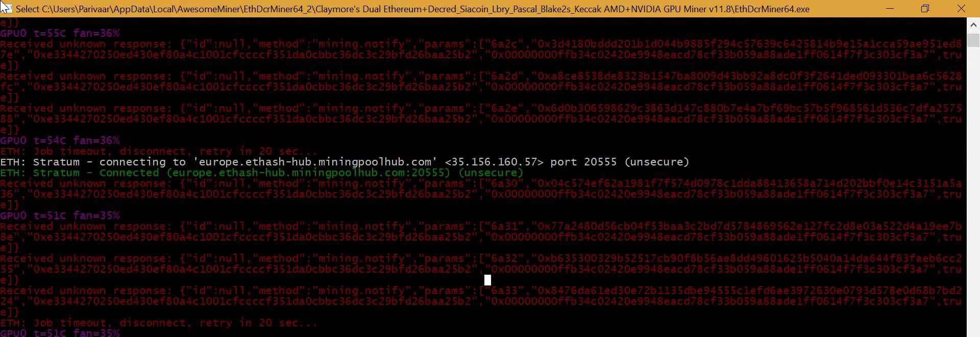The image size is (980, 337).
Task: Click the 'Received unknown response' line with 6a2c
Action: [x=481, y=44]
